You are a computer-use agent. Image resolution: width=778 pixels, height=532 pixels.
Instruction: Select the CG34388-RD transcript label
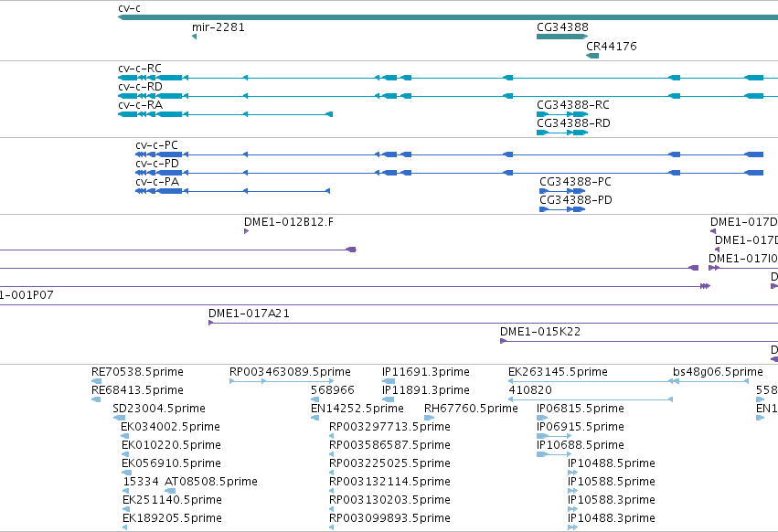click(x=573, y=123)
